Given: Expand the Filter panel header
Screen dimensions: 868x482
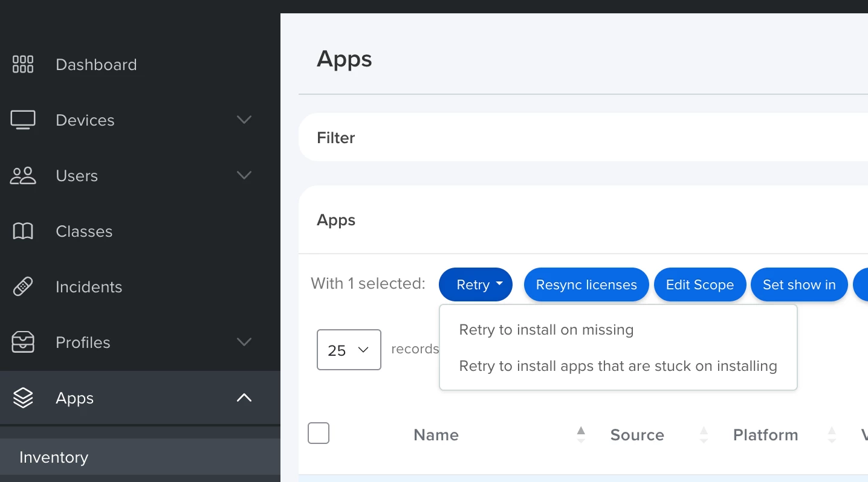Looking at the screenshot, I should 583,138.
